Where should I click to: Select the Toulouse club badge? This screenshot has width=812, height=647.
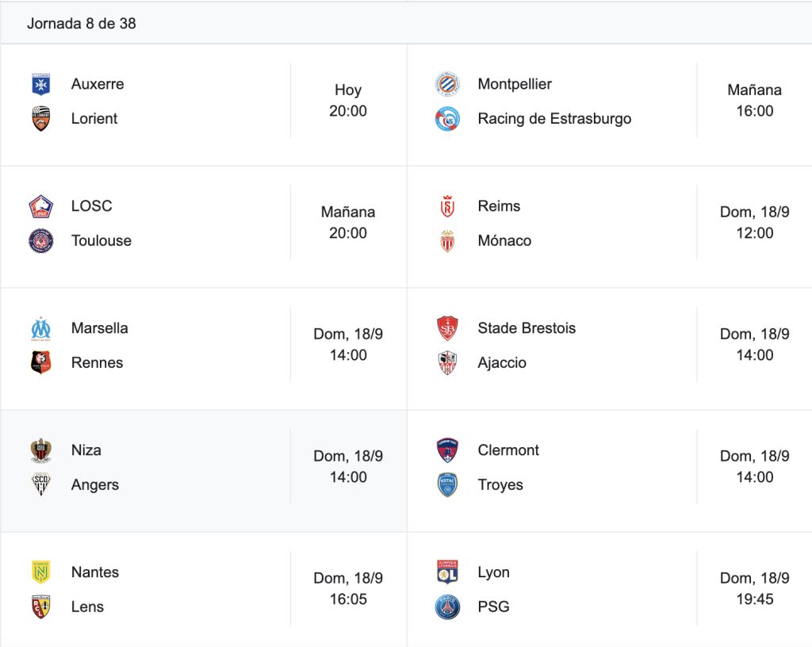pos(41,241)
